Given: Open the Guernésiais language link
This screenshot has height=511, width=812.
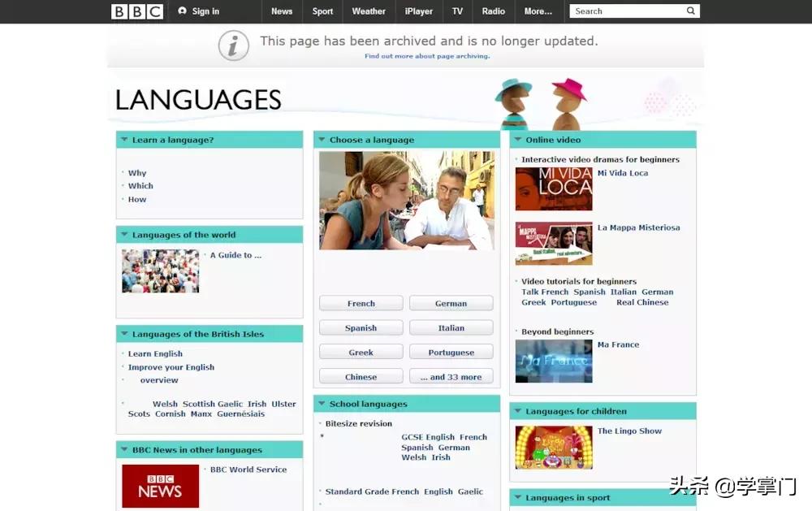Looking at the screenshot, I should pos(241,414).
